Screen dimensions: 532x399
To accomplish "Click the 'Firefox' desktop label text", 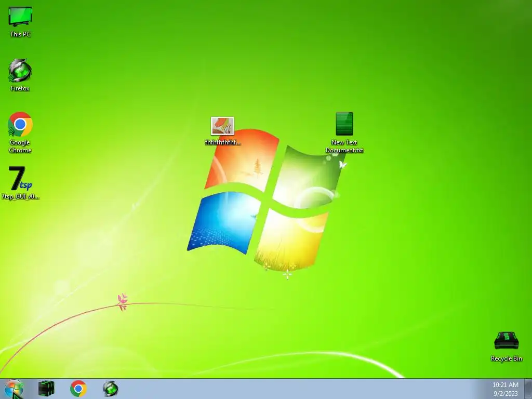I will pos(20,88).
